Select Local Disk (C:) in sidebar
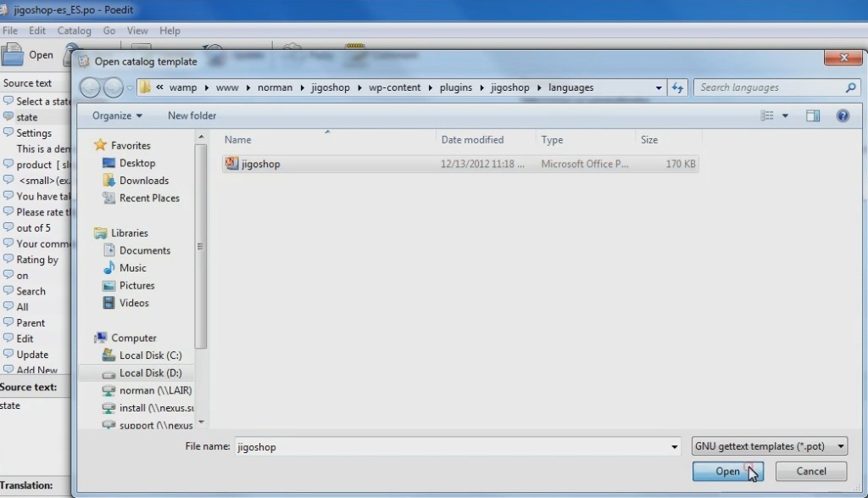This screenshot has height=498, width=868. tap(149, 355)
